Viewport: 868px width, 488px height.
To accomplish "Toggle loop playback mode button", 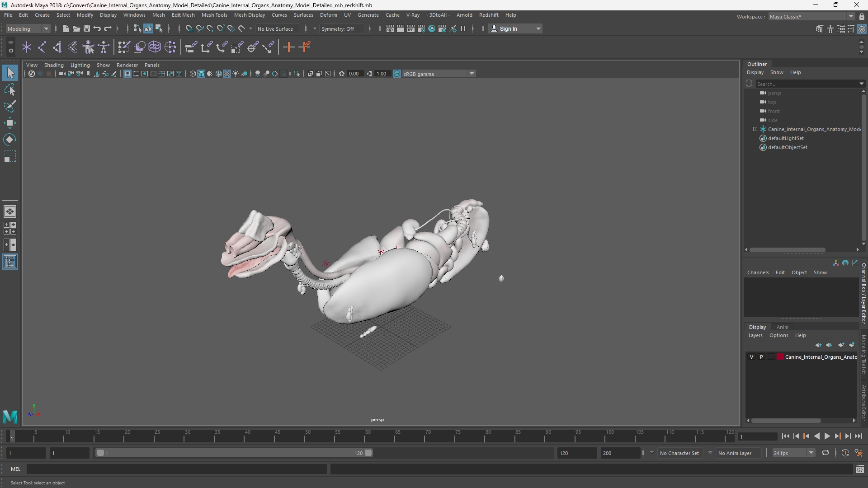I will click(x=826, y=453).
